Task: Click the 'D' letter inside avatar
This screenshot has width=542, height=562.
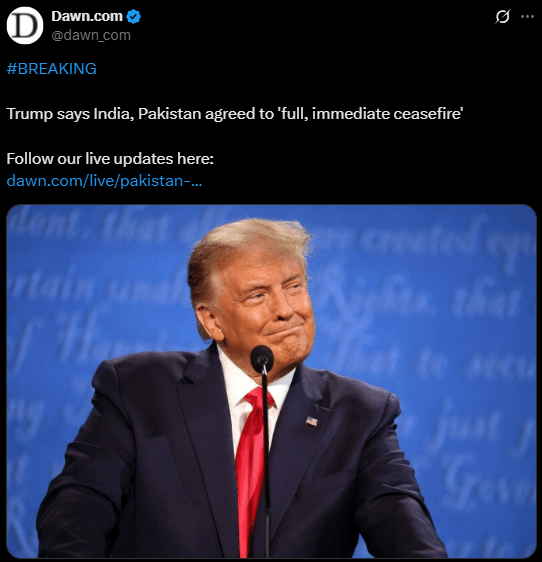Action: click(x=24, y=26)
